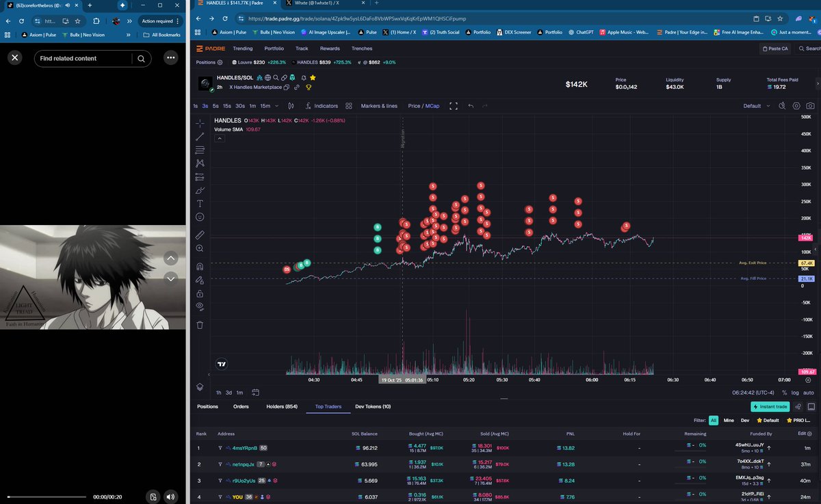Undo the last chart action
821x504 pixels.
point(471,106)
